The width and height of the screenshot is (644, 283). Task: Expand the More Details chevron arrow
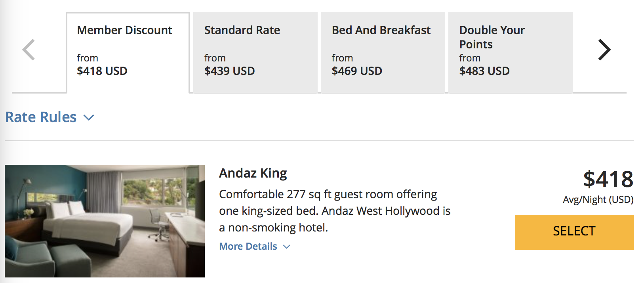[287, 247]
